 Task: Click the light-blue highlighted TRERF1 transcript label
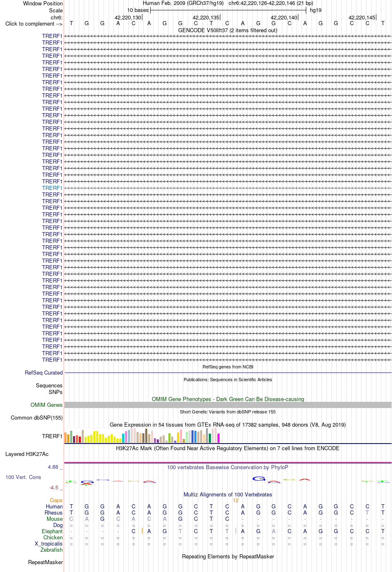[52, 188]
